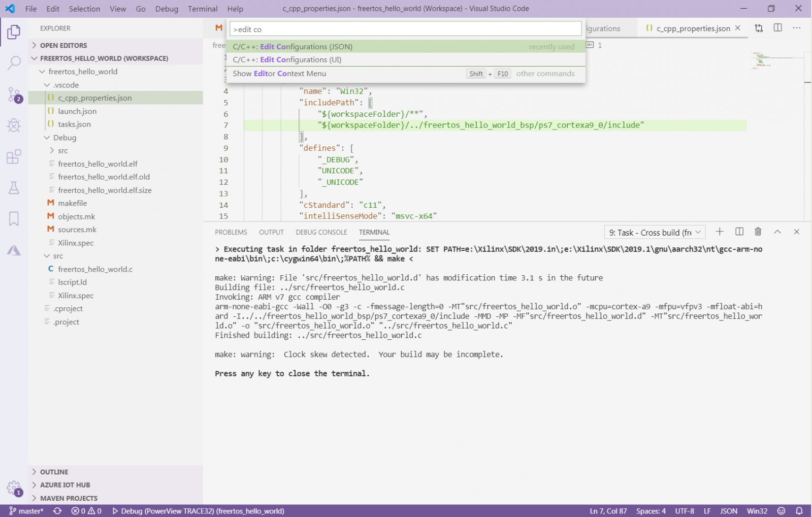Toggle split editor layout button
The width and height of the screenshot is (812, 517).
point(777,28)
